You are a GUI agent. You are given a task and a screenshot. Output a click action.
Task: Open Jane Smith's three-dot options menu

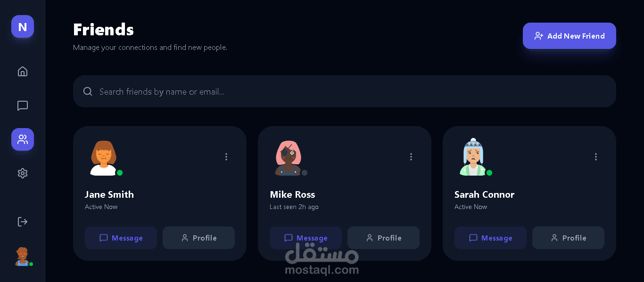pyautogui.click(x=226, y=157)
